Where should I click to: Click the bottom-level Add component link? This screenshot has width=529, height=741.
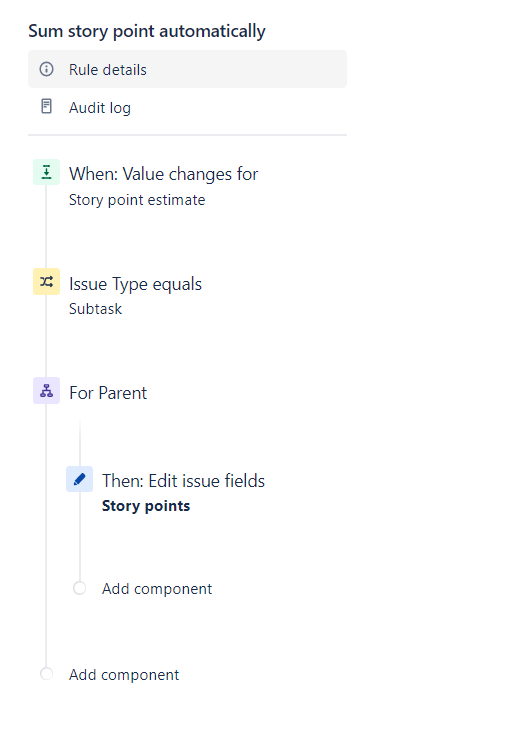click(x=124, y=675)
